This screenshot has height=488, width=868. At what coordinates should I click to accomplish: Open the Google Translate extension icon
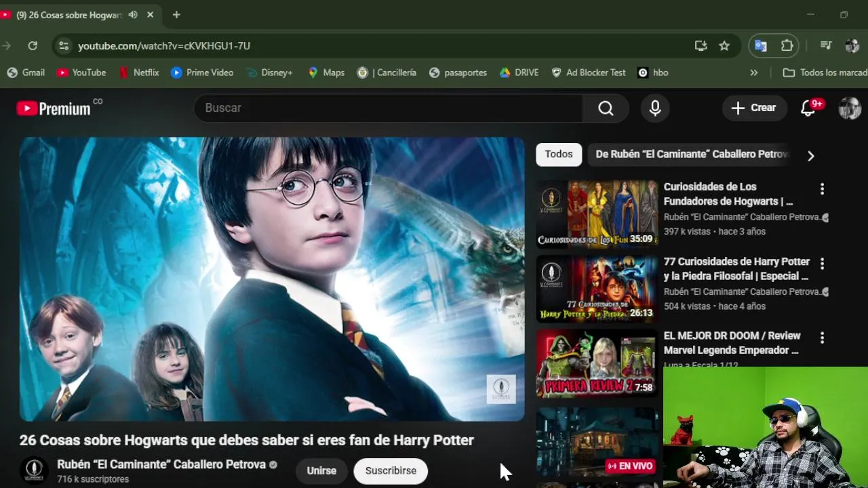pos(761,46)
